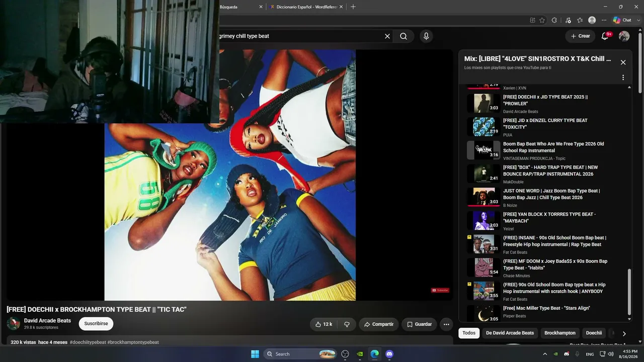Image resolution: width=644 pixels, height=362 pixels.
Task: Click the #brockhamptontypebeat hashtag
Action: [x=133, y=342]
